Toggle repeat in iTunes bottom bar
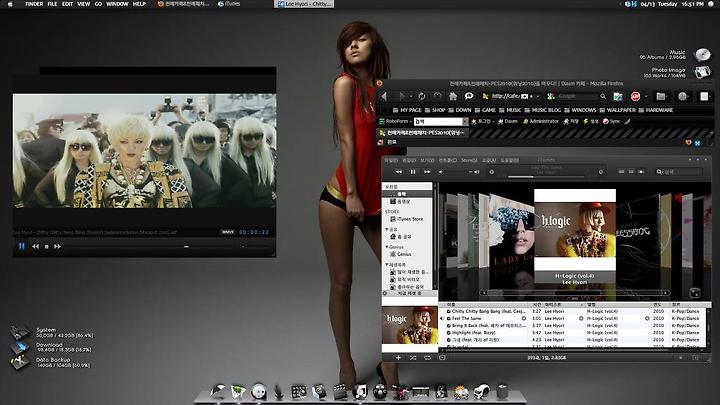This screenshot has width=720, height=405. click(428, 357)
